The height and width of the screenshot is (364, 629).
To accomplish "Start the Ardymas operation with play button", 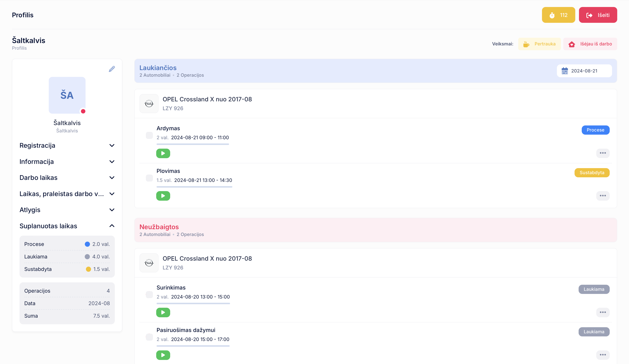I will [163, 153].
